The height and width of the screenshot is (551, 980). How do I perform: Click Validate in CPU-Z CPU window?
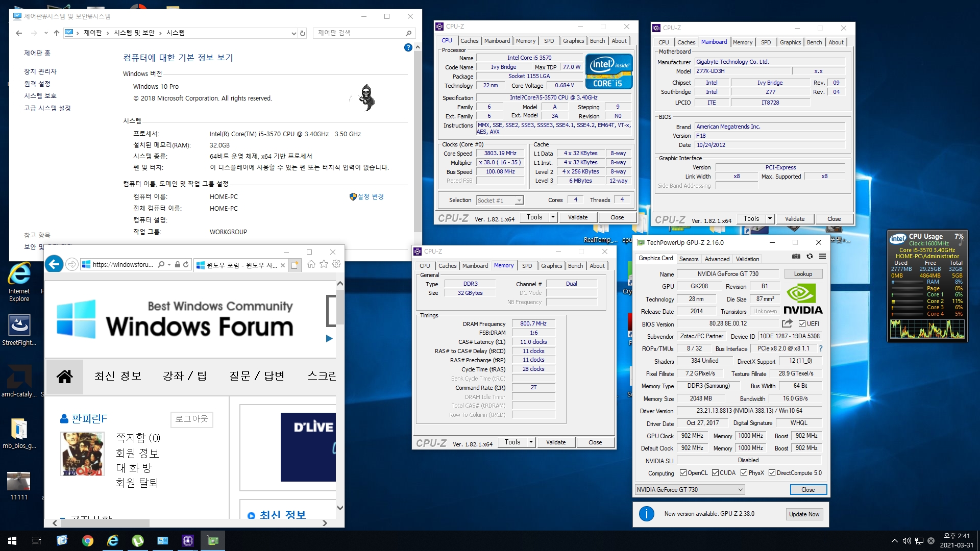(578, 217)
